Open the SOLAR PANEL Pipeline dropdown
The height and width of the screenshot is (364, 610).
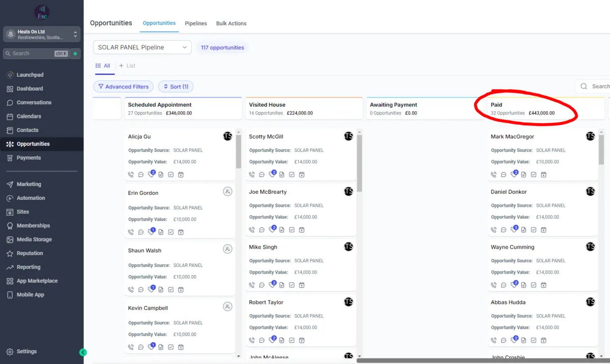[142, 47]
